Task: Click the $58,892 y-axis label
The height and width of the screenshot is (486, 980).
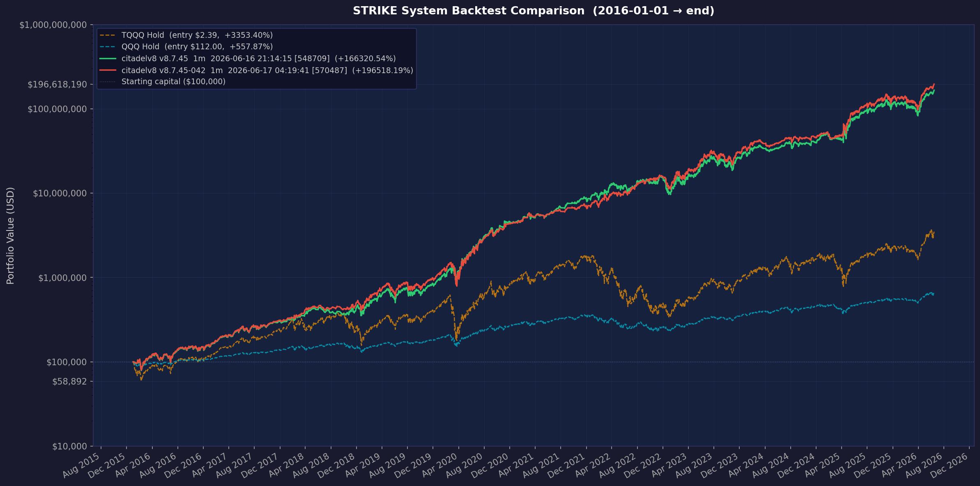Action: coord(69,382)
